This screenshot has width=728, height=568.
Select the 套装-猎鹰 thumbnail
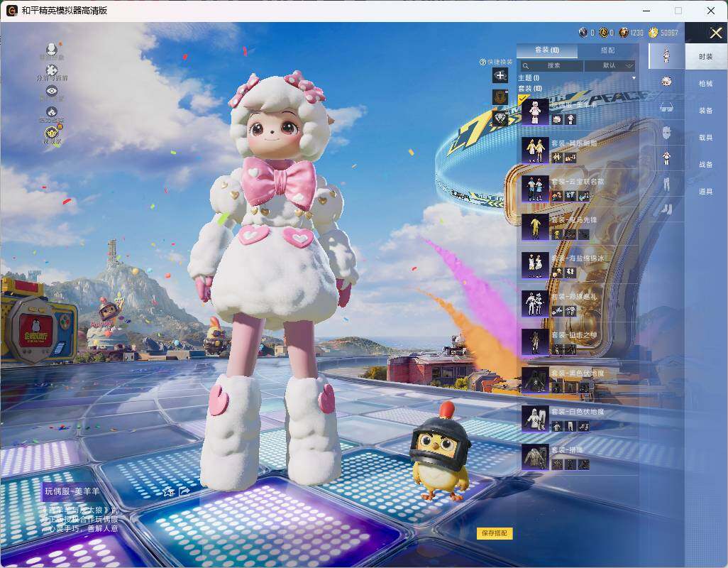[535, 457]
